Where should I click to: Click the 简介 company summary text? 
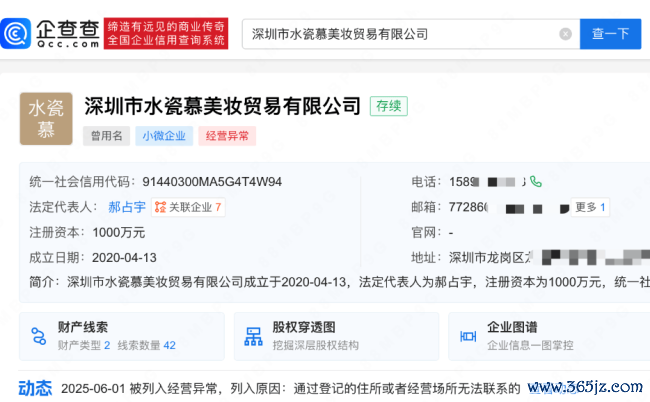pos(339,282)
